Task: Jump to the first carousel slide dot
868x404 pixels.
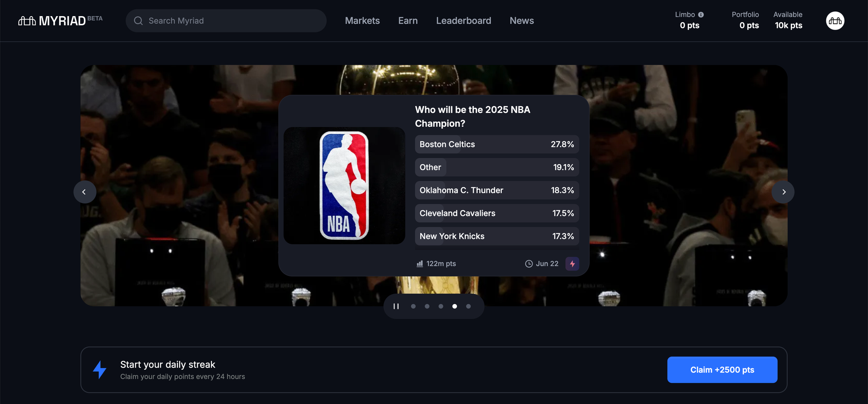Action: click(x=413, y=306)
